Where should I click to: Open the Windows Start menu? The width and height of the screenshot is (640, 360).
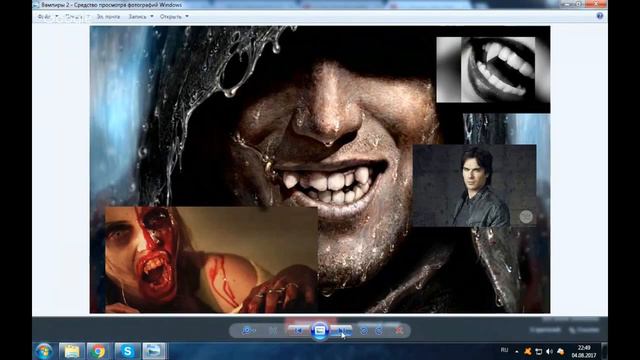point(44,351)
